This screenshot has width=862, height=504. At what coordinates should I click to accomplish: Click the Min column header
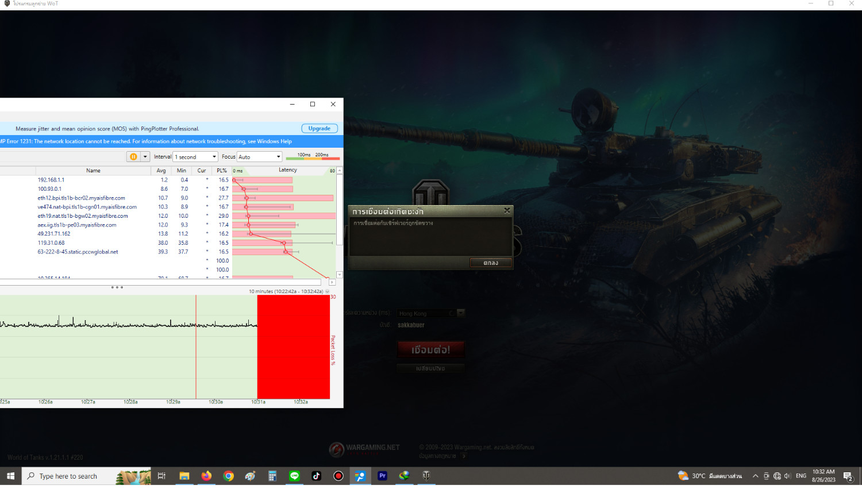[182, 171]
